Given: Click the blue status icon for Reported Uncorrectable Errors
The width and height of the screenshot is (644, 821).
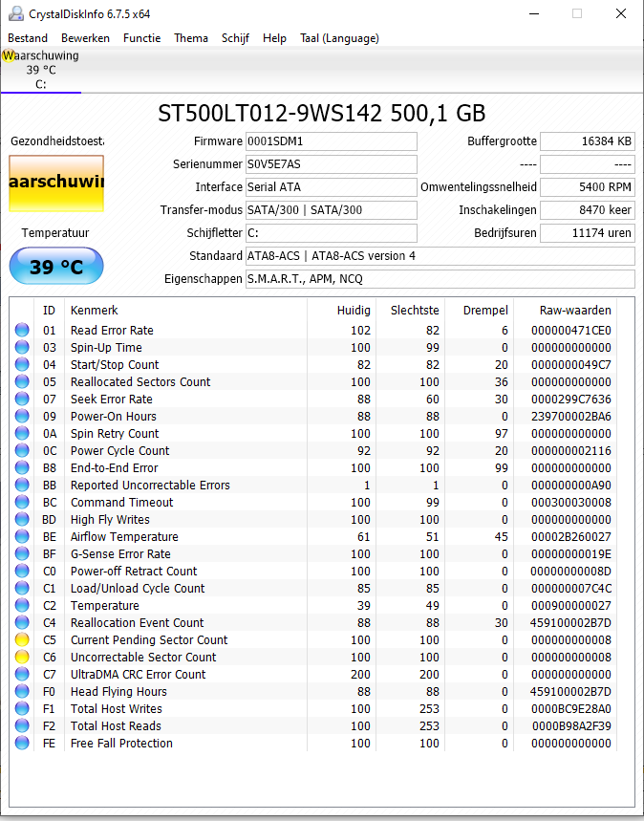Looking at the screenshot, I should click(x=22, y=485).
